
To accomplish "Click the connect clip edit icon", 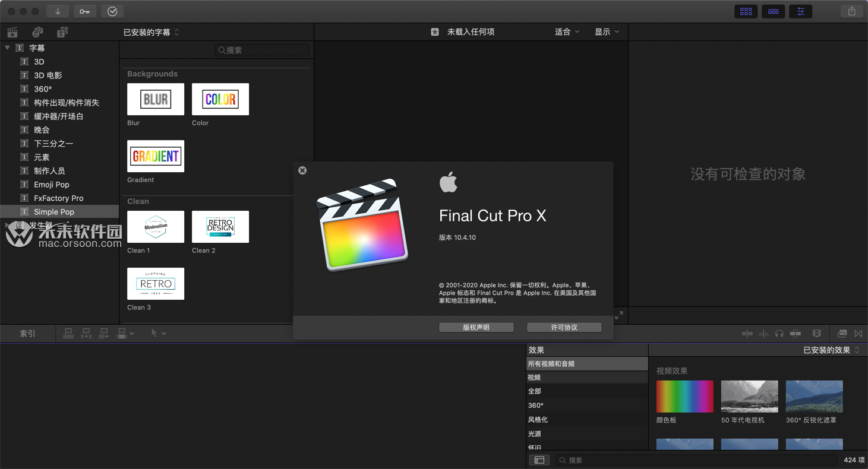I will [x=68, y=334].
